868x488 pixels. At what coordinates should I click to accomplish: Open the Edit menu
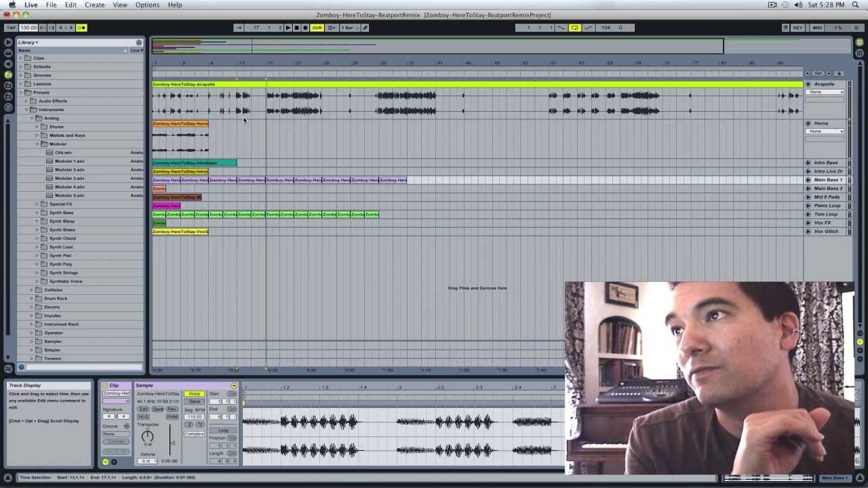(71, 5)
